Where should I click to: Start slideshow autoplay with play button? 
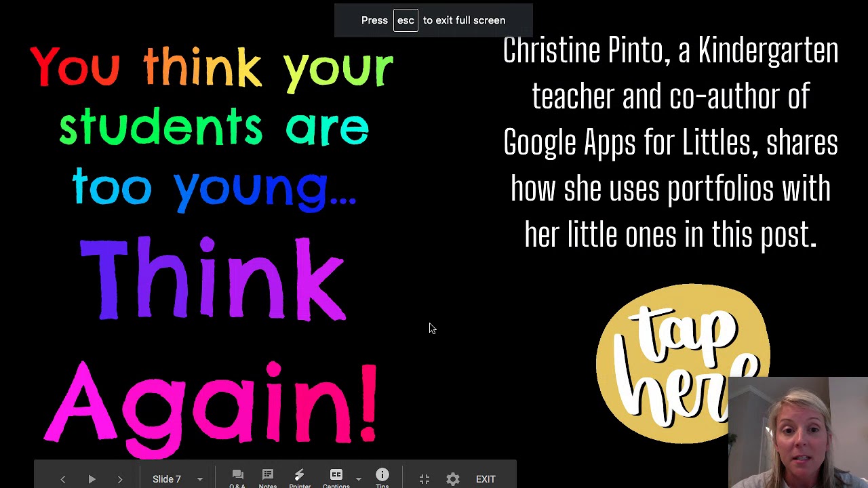pos(92,479)
